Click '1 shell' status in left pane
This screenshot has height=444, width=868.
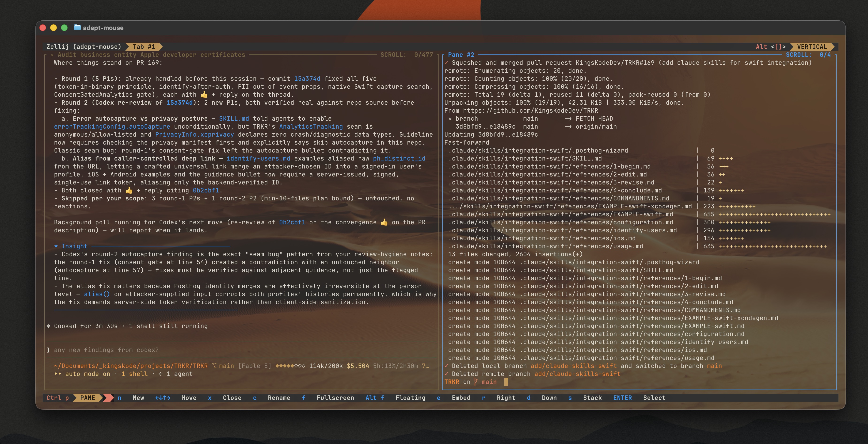coord(134,374)
